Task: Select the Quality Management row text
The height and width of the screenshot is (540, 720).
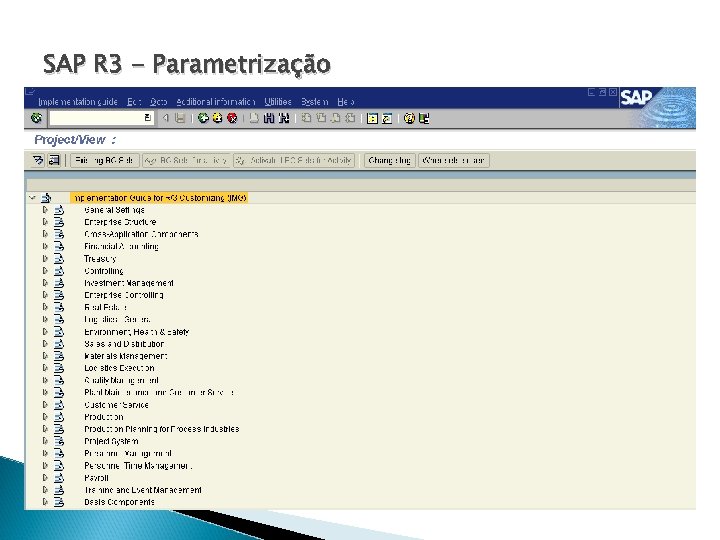Action: (121, 380)
